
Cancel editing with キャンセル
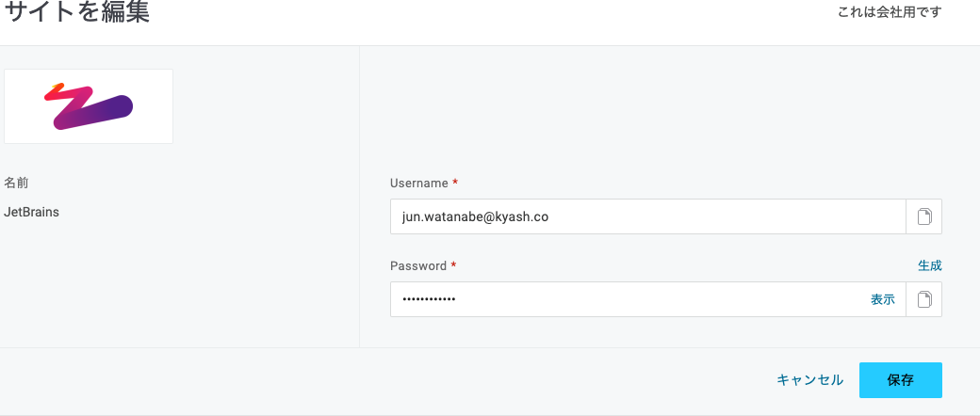point(810,380)
